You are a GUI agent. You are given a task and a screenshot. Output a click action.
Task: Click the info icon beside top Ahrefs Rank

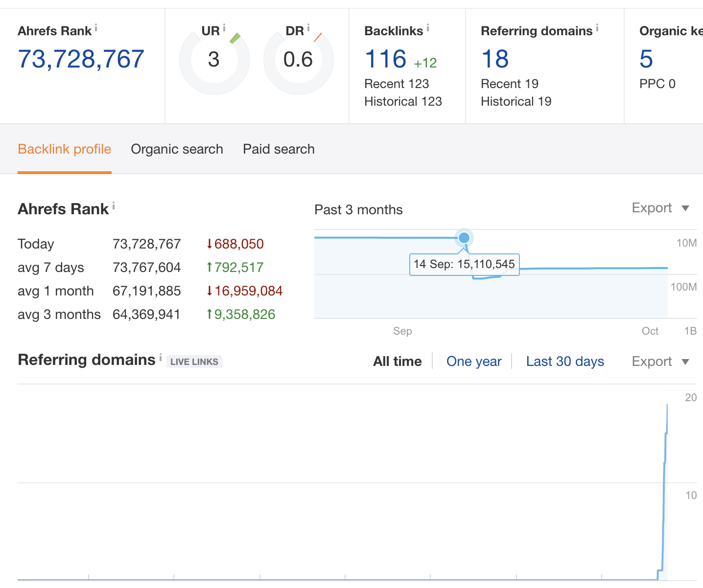[x=96, y=28]
